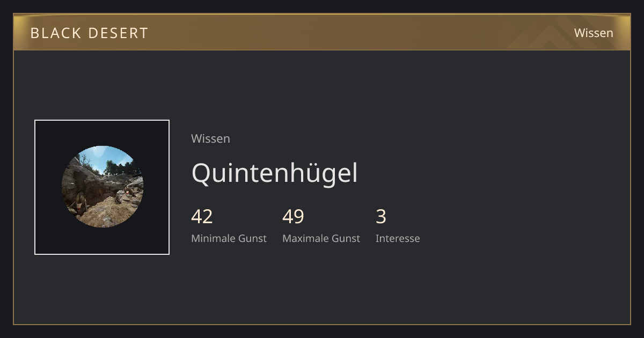Open the Wissen link in header

(594, 33)
